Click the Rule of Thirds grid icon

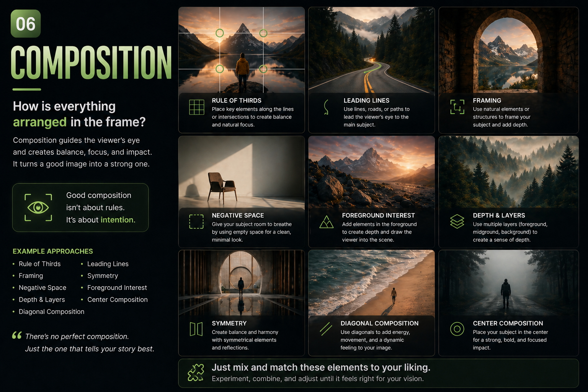coord(196,107)
